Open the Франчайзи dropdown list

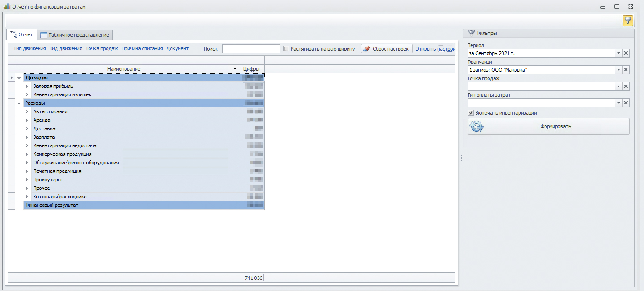[x=618, y=70]
